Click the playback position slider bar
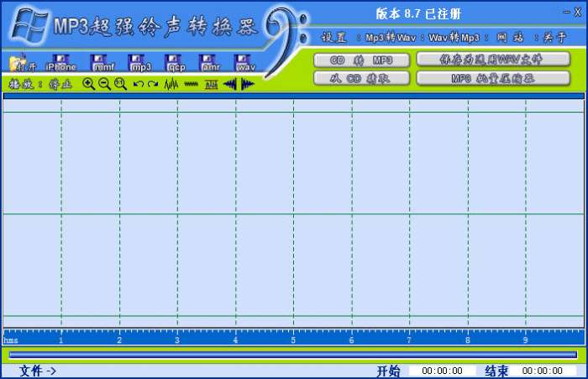The image size is (588, 379). pyautogui.click(x=293, y=355)
